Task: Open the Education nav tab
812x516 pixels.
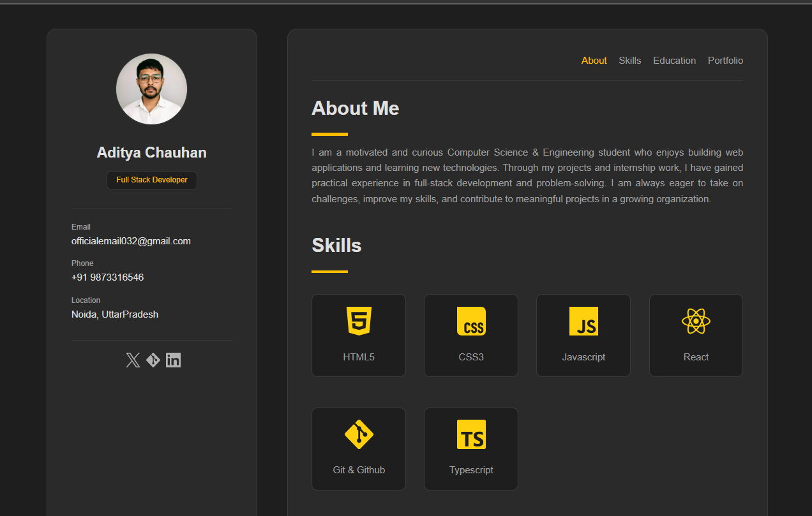Action: coord(674,61)
